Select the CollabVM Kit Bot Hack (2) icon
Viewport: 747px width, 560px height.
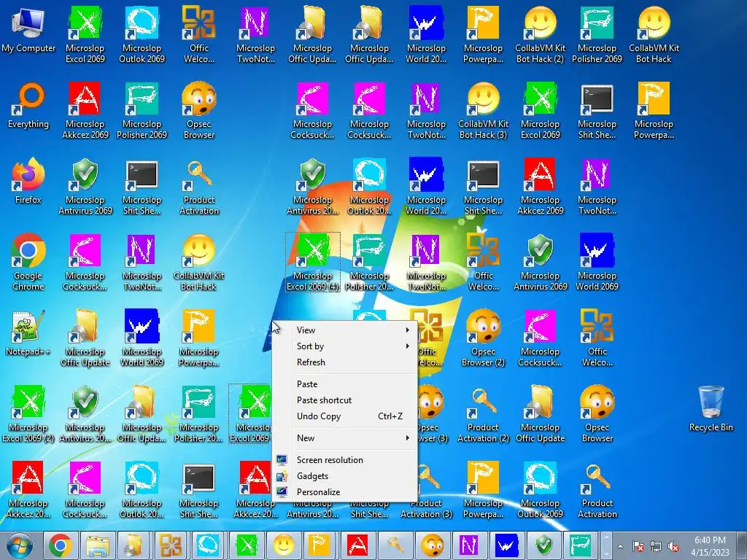(x=541, y=34)
